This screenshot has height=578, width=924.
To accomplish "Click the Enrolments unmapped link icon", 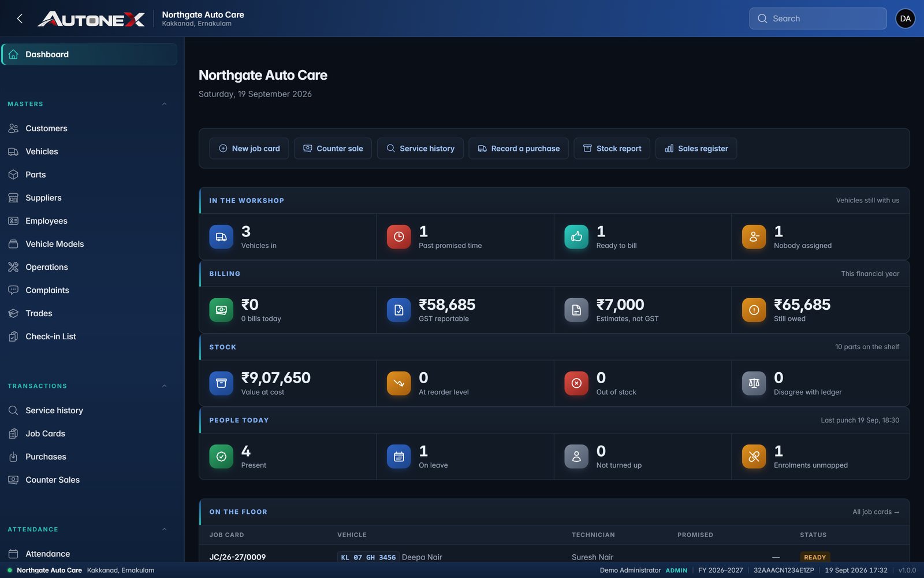I will (754, 457).
